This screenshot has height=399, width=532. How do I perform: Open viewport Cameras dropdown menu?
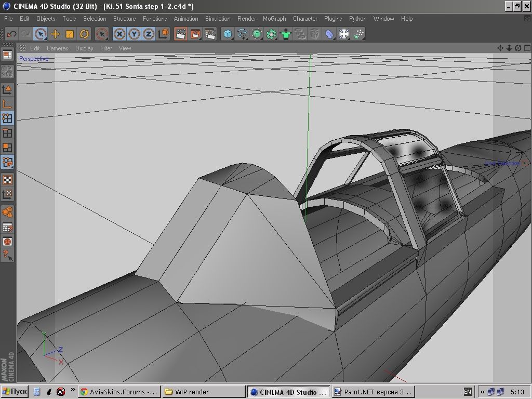[57, 48]
